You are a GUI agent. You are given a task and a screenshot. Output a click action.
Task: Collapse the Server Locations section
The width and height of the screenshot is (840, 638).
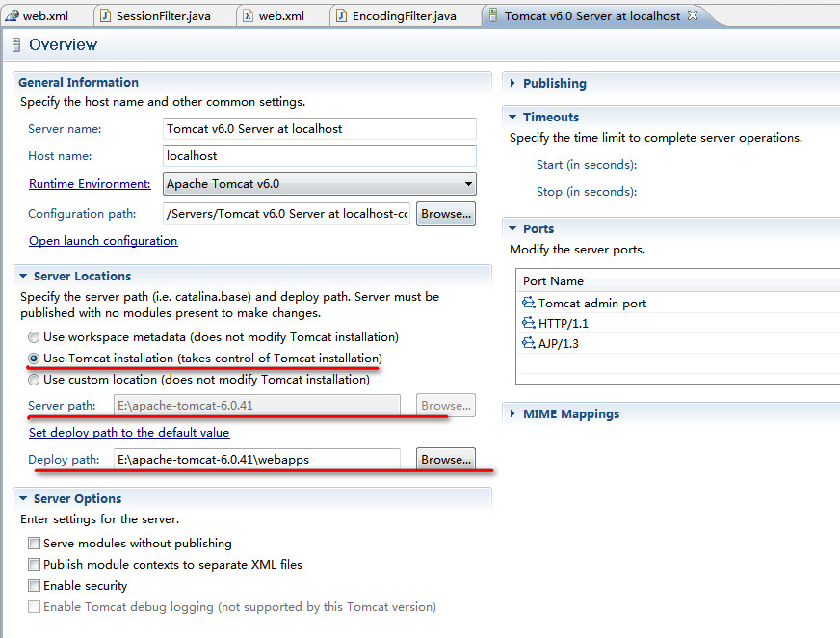coord(23,276)
